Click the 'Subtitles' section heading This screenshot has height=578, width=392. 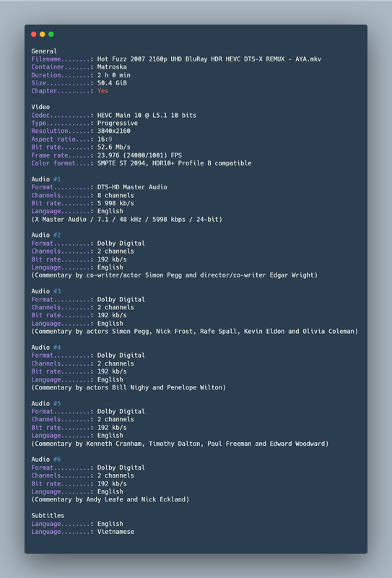click(x=48, y=516)
